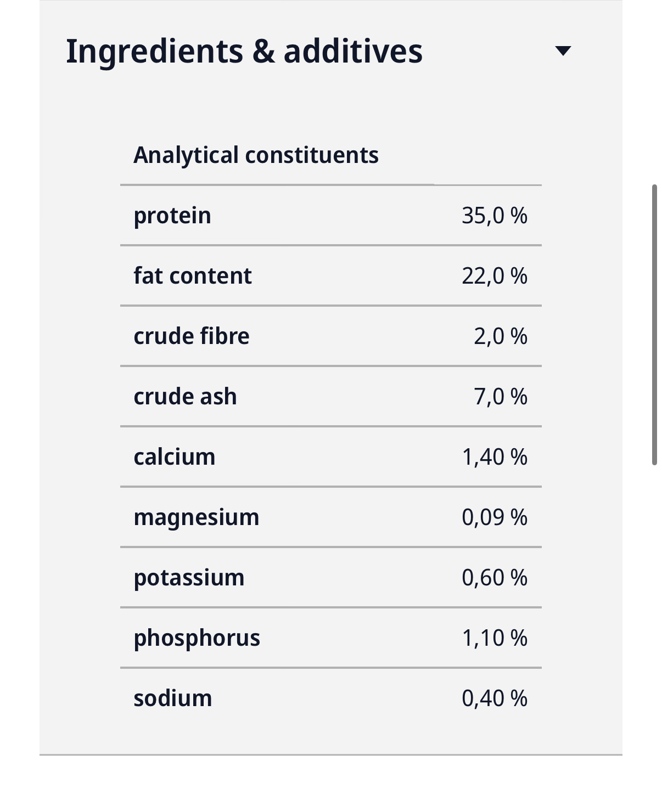Click the 1,40 % calcium value
The height and width of the screenshot is (812, 662).
[495, 457]
